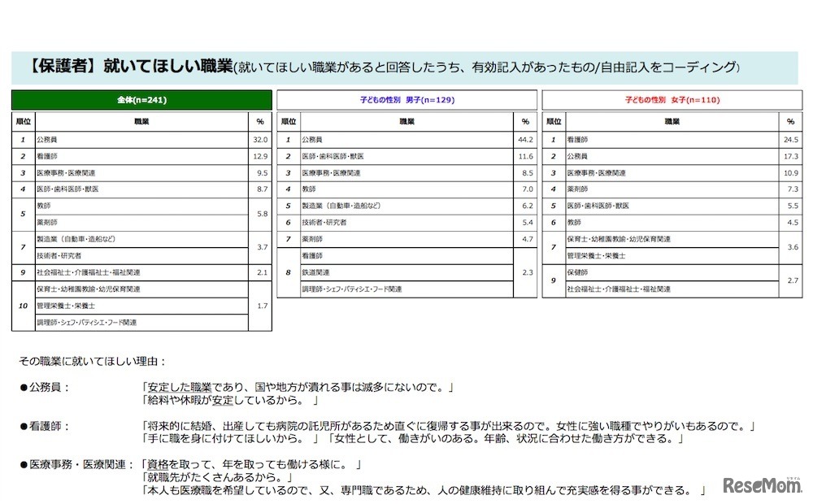Click the merged 3.6 percentage cell
This screenshot has height=504, width=813.
(x=791, y=247)
